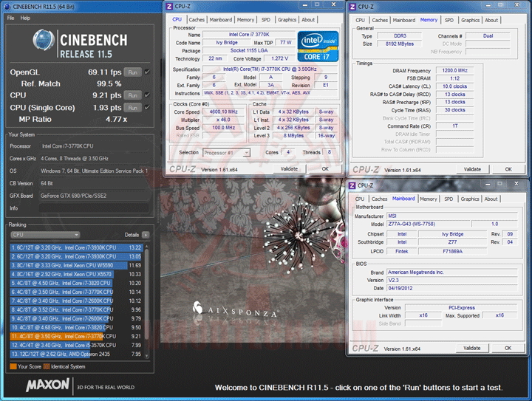Click the Cinebench app icon in title bar

pos(7,7)
